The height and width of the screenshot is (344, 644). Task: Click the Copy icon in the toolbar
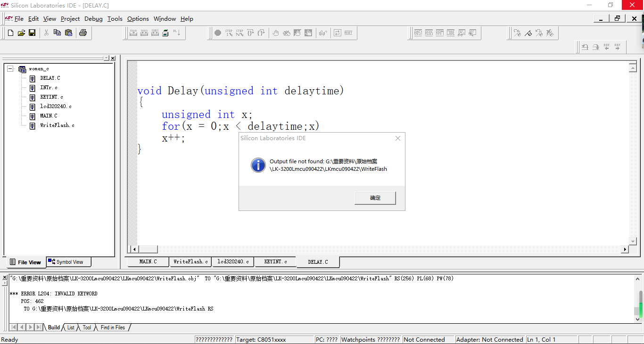[57, 33]
